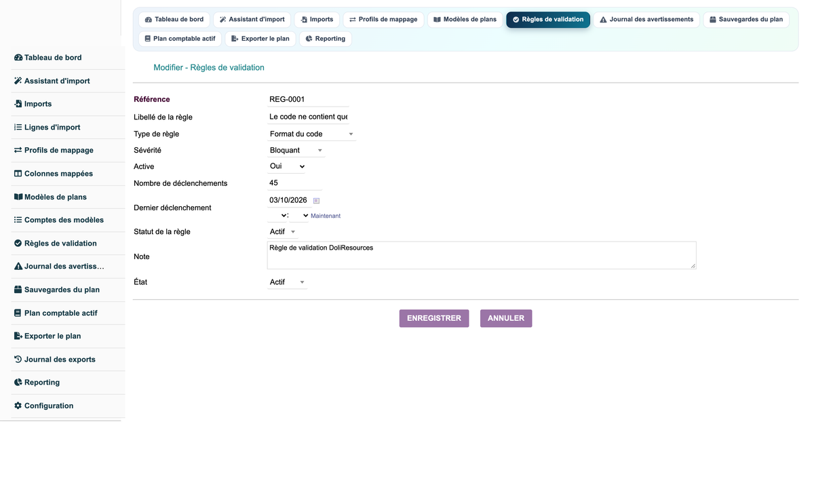Viewport: 814px width, 504px height.
Task: Open the État dropdown showing Actif
Action: (x=287, y=282)
